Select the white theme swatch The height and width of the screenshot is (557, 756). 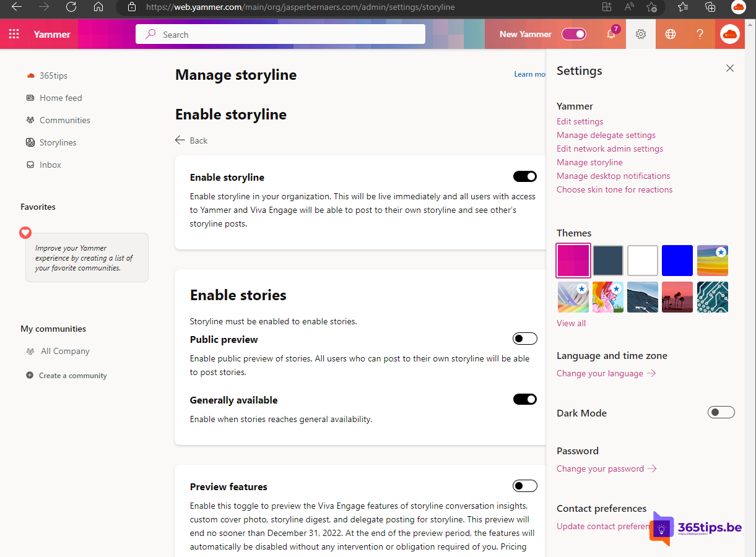pos(643,260)
